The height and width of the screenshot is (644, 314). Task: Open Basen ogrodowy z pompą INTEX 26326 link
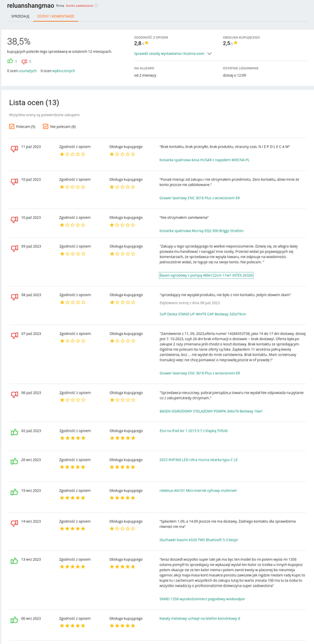click(x=206, y=275)
